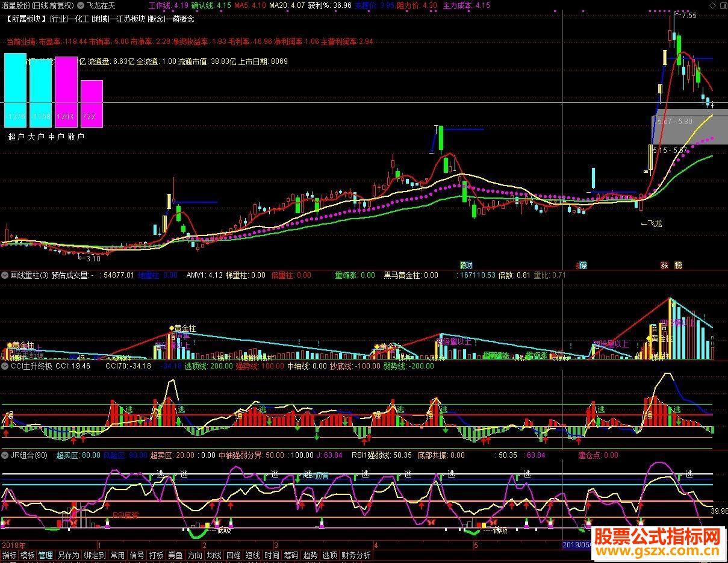Click the 逃顶线: 200.00 label

pyautogui.click(x=208, y=365)
